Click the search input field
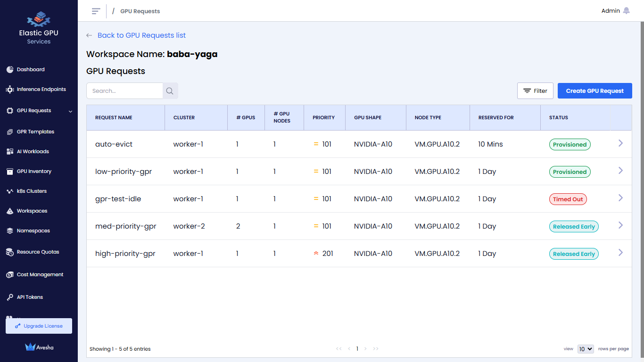 coord(125,91)
